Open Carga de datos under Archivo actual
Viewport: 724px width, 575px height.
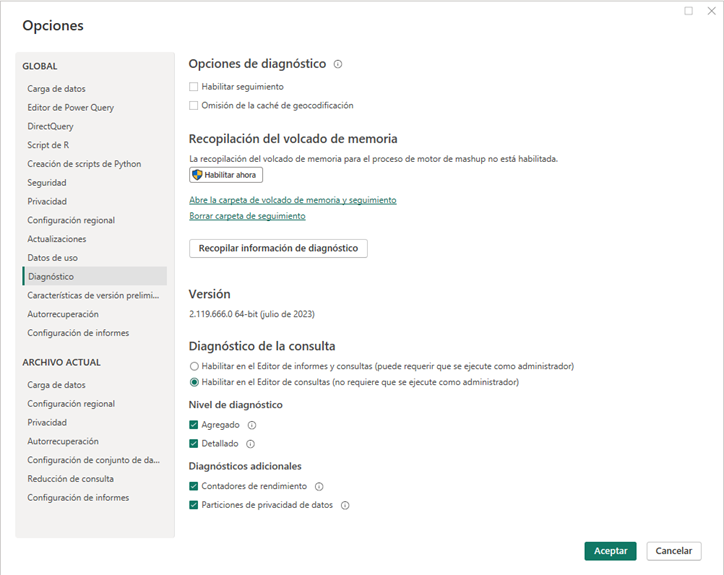(x=95, y=385)
